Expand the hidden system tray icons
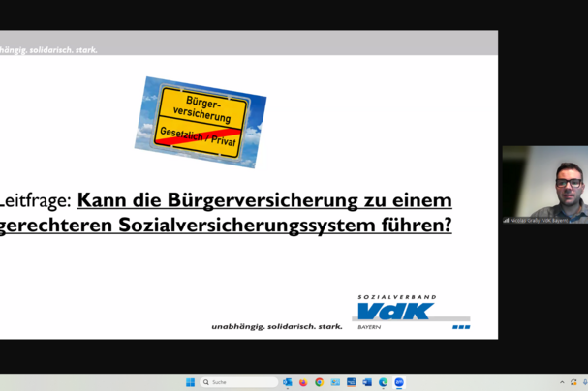The width and height of the screenshot is (588, 391). 562,382
